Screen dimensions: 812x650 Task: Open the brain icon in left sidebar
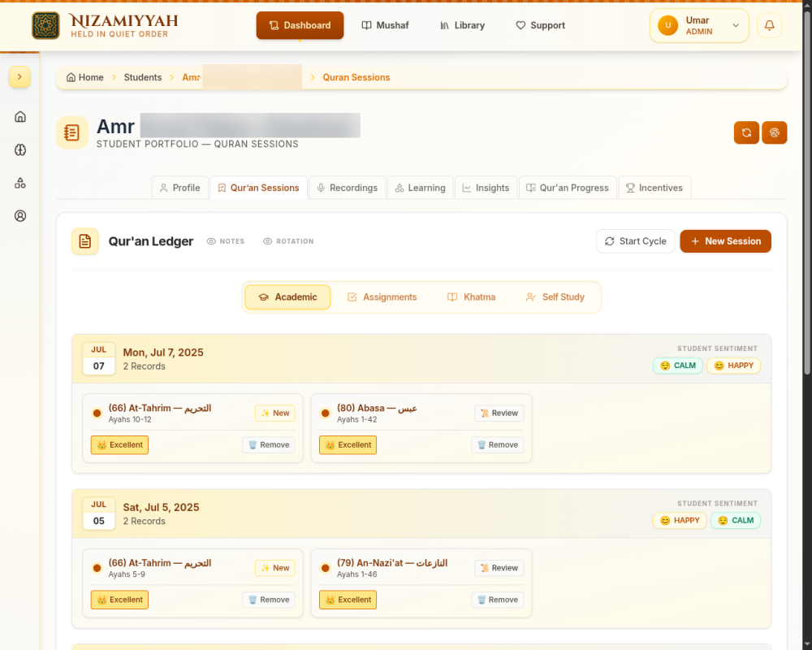20,149
